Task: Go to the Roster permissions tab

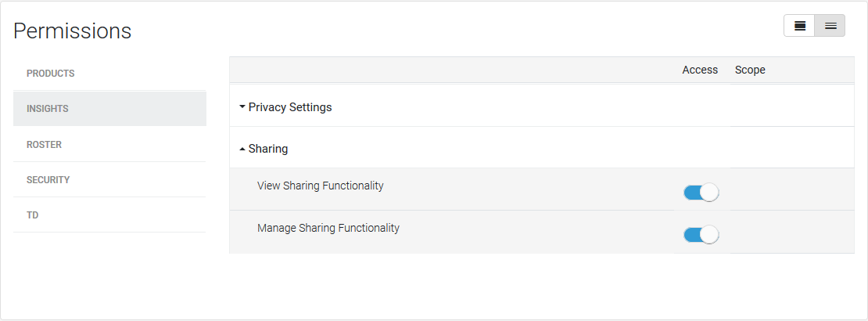Action: click(45, 145)
